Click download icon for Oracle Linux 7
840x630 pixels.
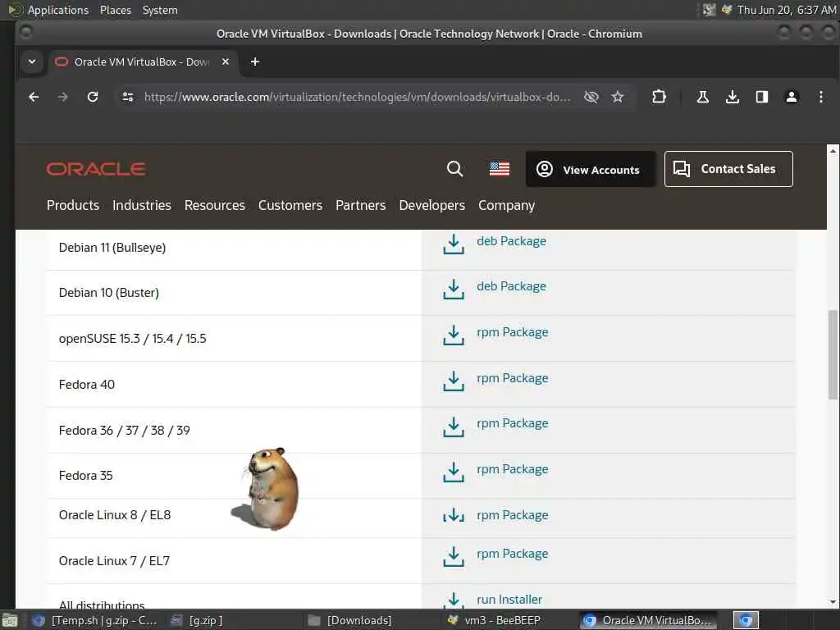click(x=453, y=556)
